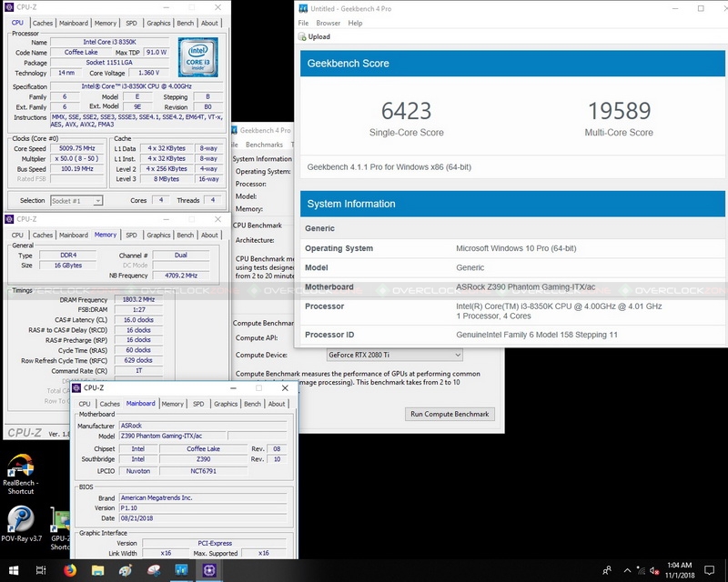The width and height of the screenshot is (728, 582).
Task: Click the Intel Core i3 logo in CPU-Z
Action: 198,57
